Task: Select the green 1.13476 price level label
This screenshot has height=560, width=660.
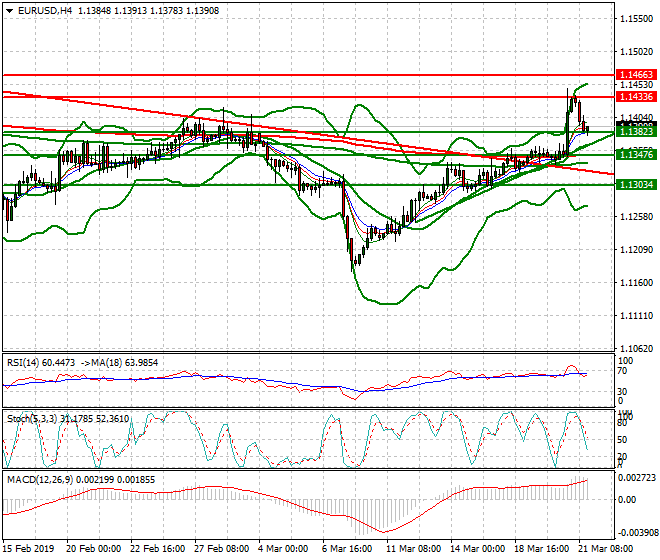Action: click(x=636, y=155)
